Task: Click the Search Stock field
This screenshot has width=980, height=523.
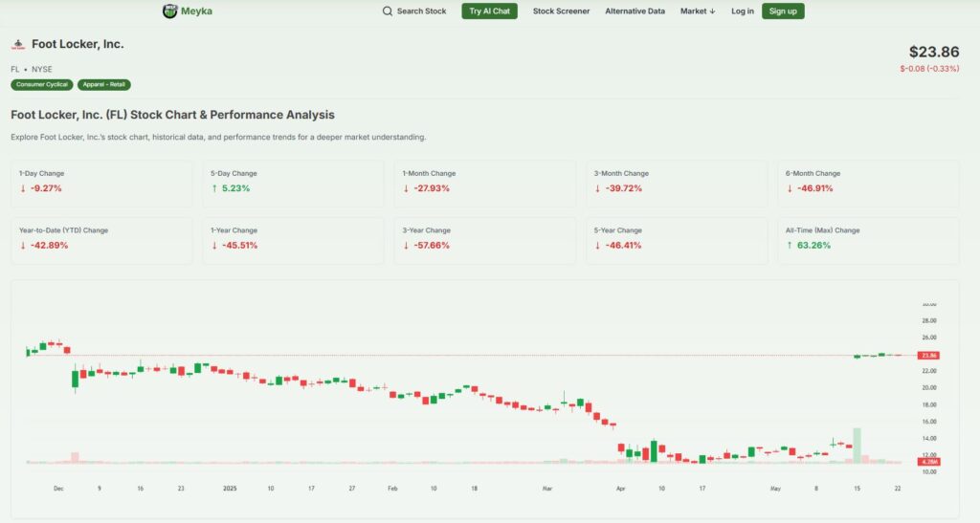Action: point(421,11)
